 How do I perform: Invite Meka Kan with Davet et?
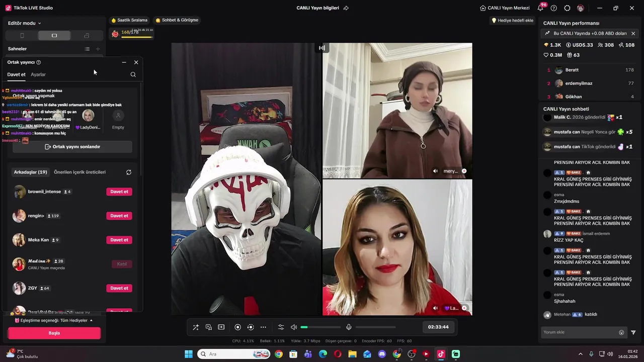pos(119,240)
